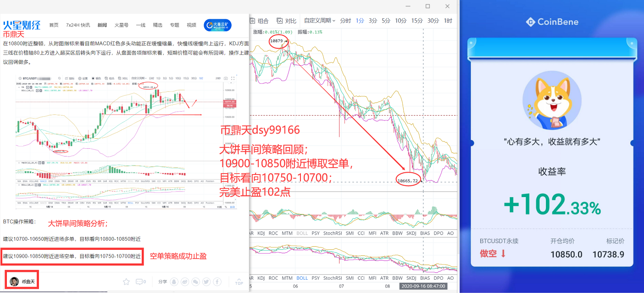The width and height of the screenshot is (644, 293).
Task: Switch to the 15分 timeframe tab
Action: tap(417, 20)
